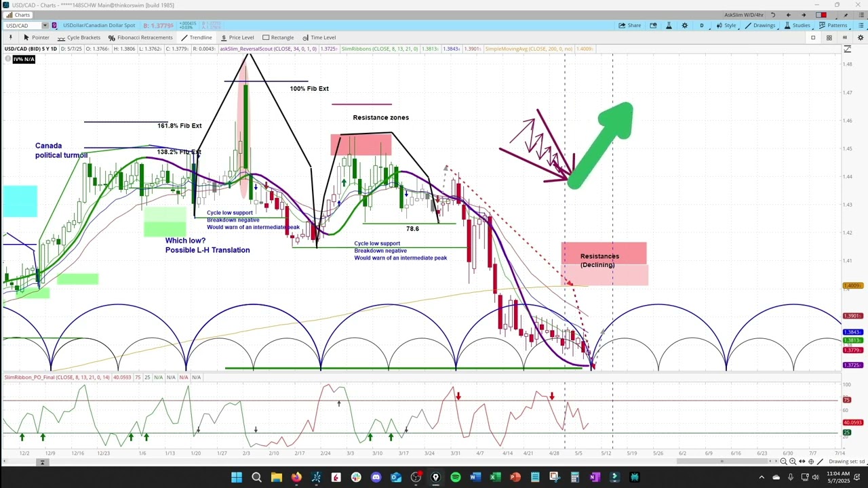The width and height of the screenshot is (868, 488).
Task: Click the USD/CAD symbol input field
Action: [22, 25]
